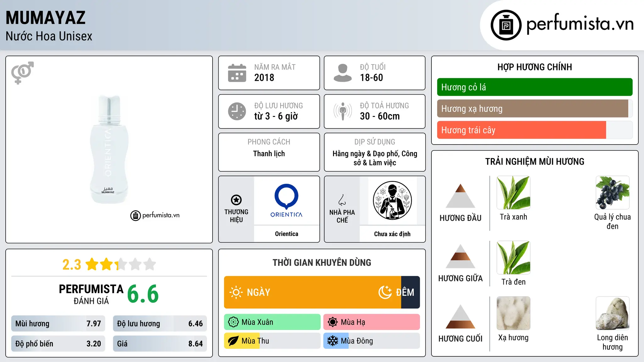Click the snowflake icon for Mùa Đông
Screen dimensions: 644x362
(333, 341)
